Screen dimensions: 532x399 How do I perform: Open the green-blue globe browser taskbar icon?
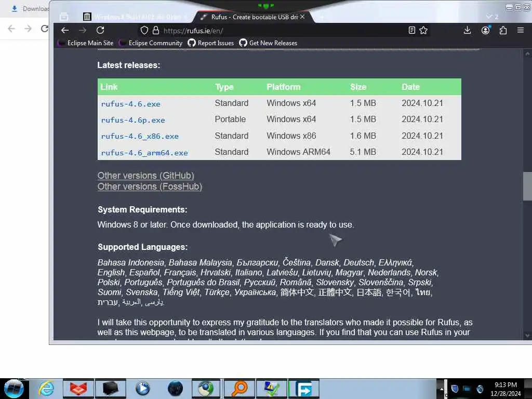click(x=206, y=389)
